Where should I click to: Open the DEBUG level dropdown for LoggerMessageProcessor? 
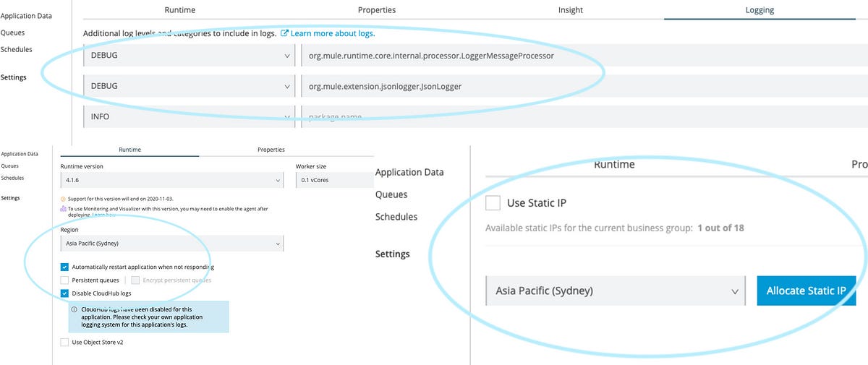[x=189, y=56]
